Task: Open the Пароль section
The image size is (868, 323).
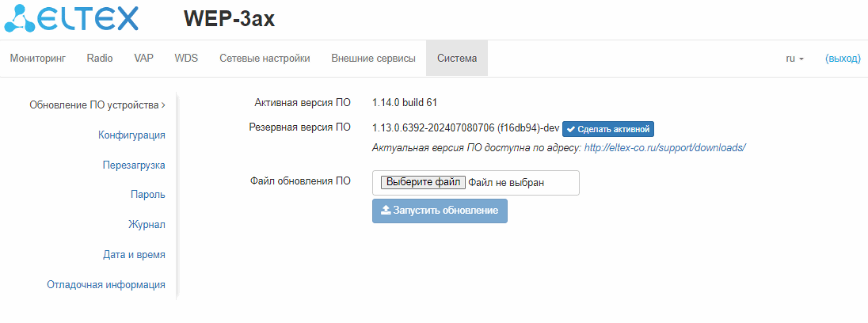Action: click(148, 195)
